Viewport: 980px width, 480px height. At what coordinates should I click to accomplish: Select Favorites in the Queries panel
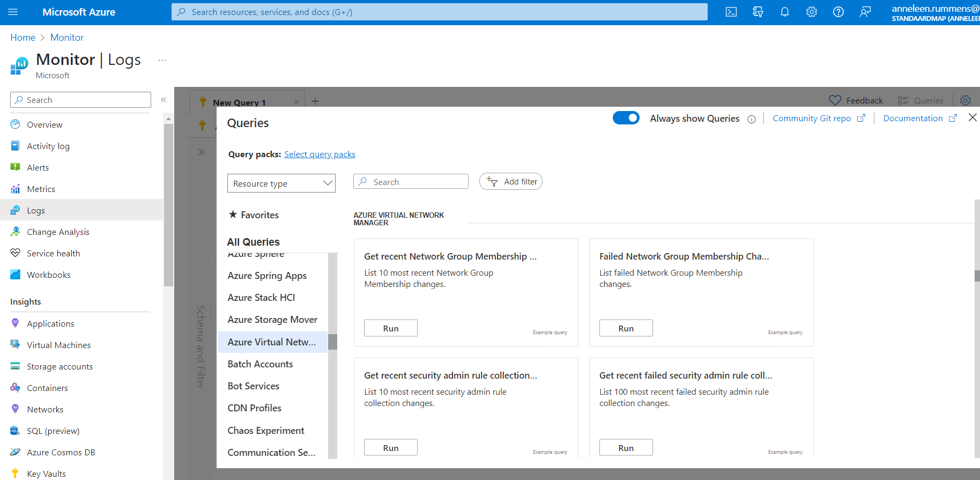(x=254, y=215)
